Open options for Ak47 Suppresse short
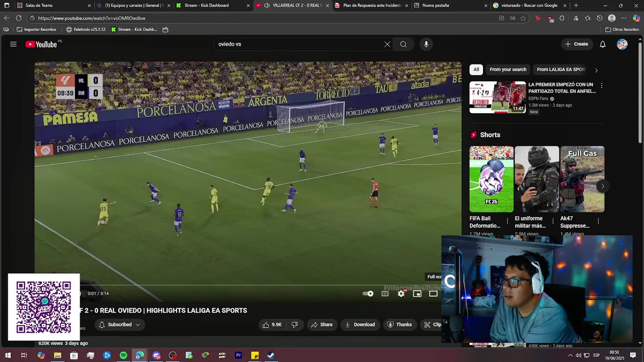This screenshot has width=644, height=362. [x=598, y=221]
